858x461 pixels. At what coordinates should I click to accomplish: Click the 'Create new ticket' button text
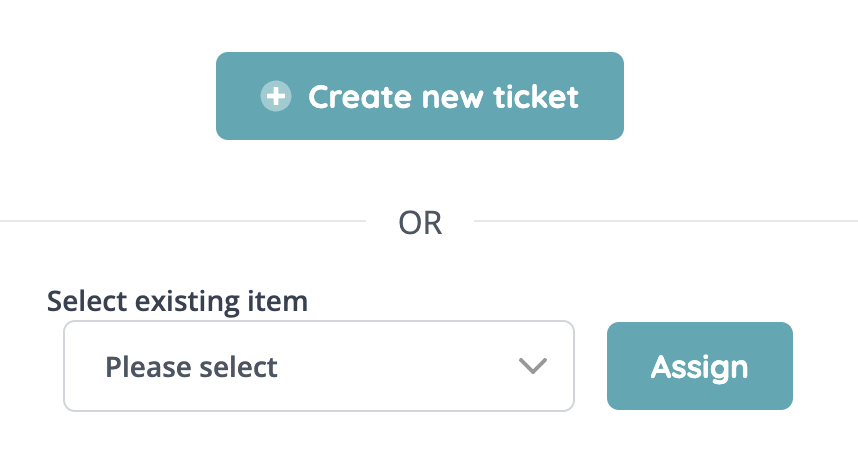(x=443, y=96)
